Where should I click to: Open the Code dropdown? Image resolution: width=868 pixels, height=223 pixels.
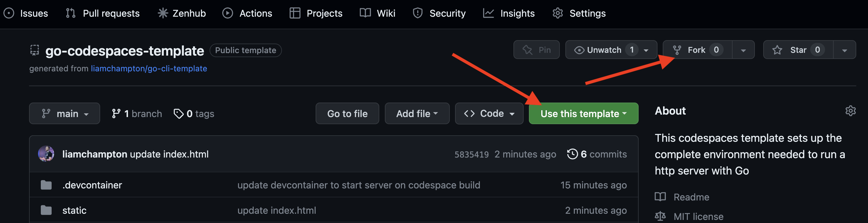[x=489, y=114]
